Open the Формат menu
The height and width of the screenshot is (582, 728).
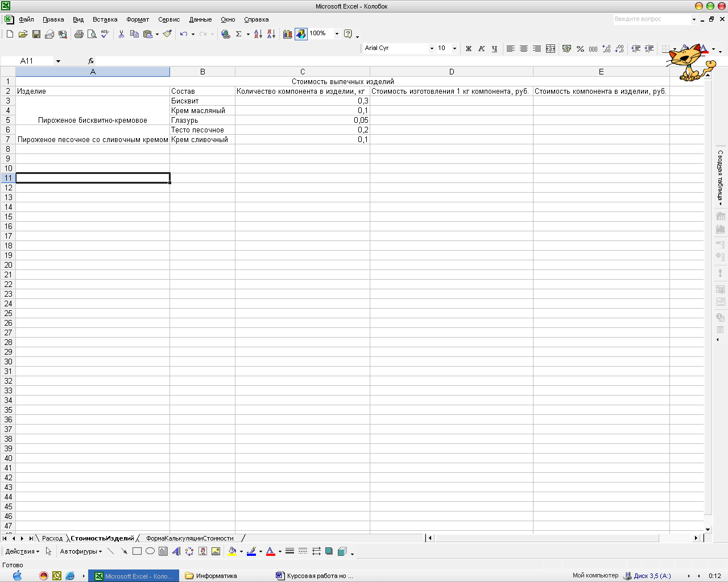pos(138,19)
